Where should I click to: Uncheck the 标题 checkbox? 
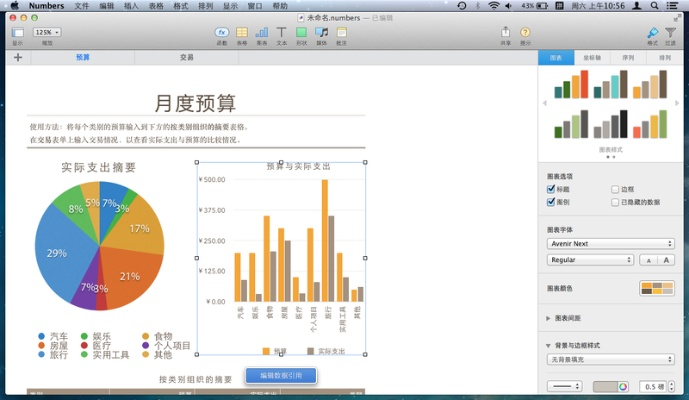(x=551, y=188)
